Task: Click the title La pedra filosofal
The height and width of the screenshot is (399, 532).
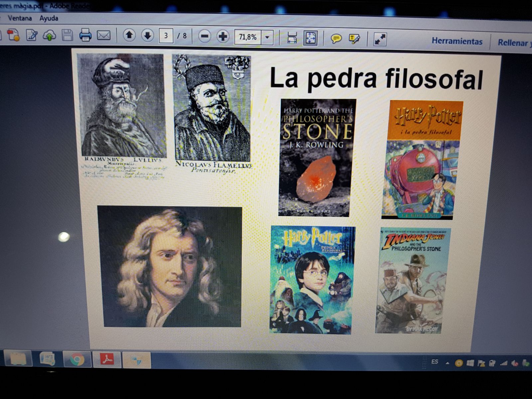Action: click(376, 78)
